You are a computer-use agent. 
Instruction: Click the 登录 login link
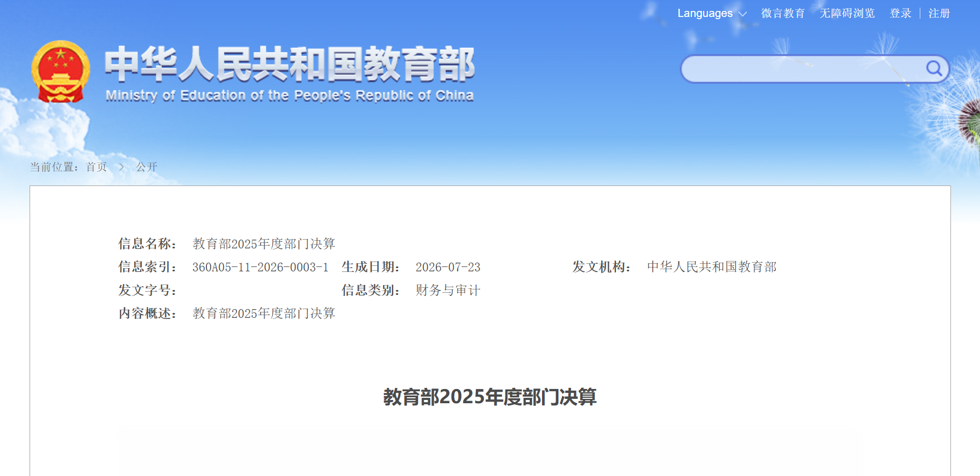point(901,13)
